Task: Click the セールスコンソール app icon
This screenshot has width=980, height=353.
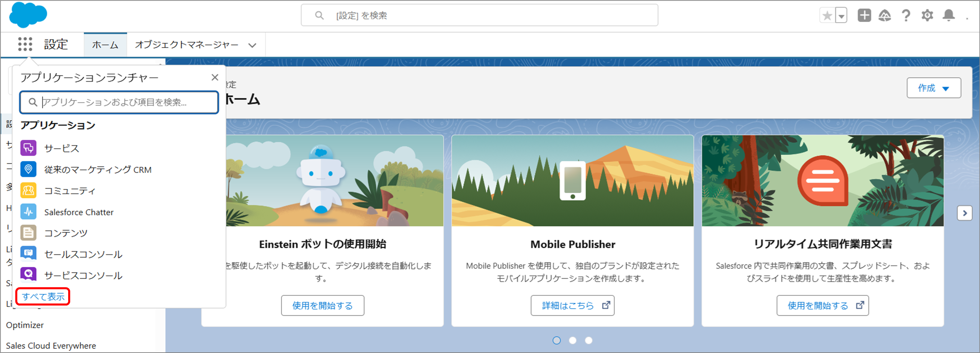Action: 28,254
